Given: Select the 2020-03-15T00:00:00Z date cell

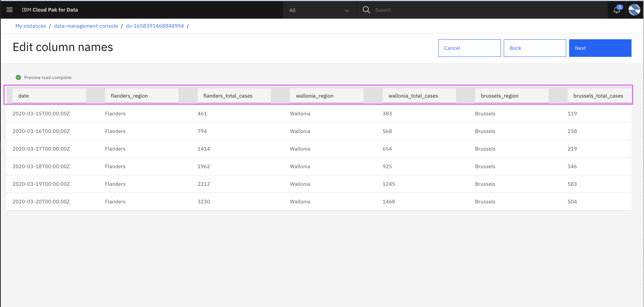Looking at the screenshot, I should tap(41, 114).
